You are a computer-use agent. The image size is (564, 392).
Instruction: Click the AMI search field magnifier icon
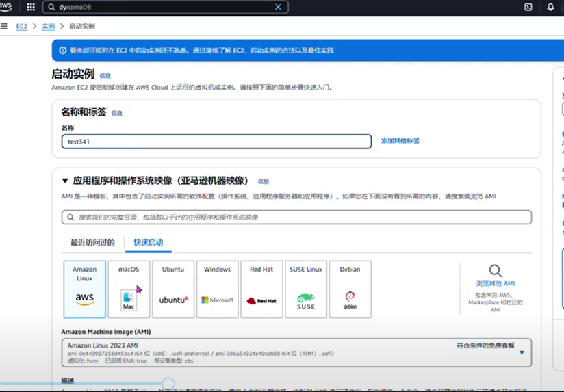click(70, 218)
